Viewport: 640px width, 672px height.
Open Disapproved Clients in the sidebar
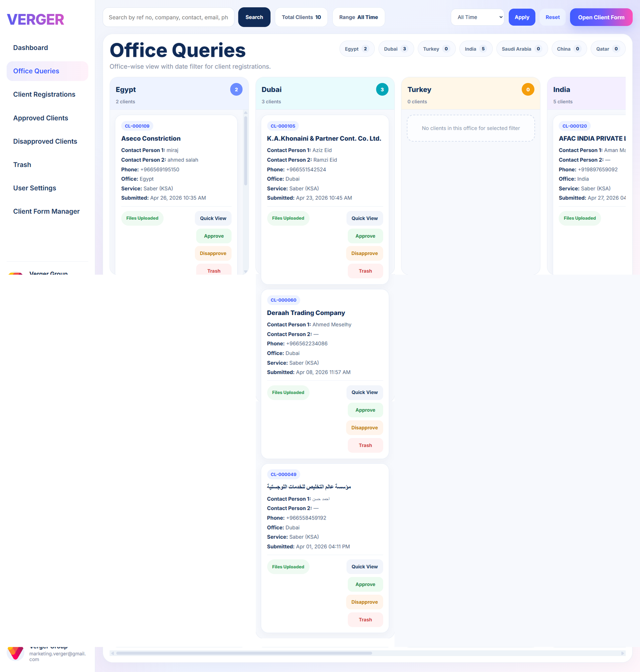click(x=47, y=141)
